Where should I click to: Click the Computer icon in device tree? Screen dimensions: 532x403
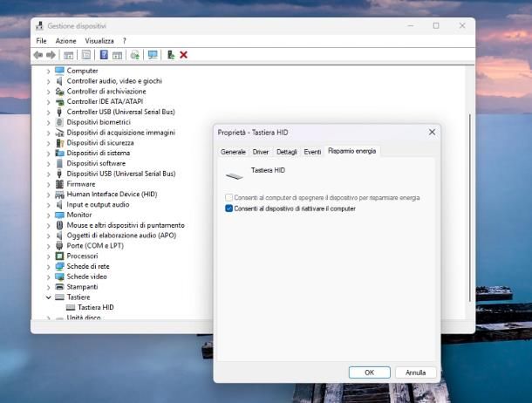pos(59,71)
